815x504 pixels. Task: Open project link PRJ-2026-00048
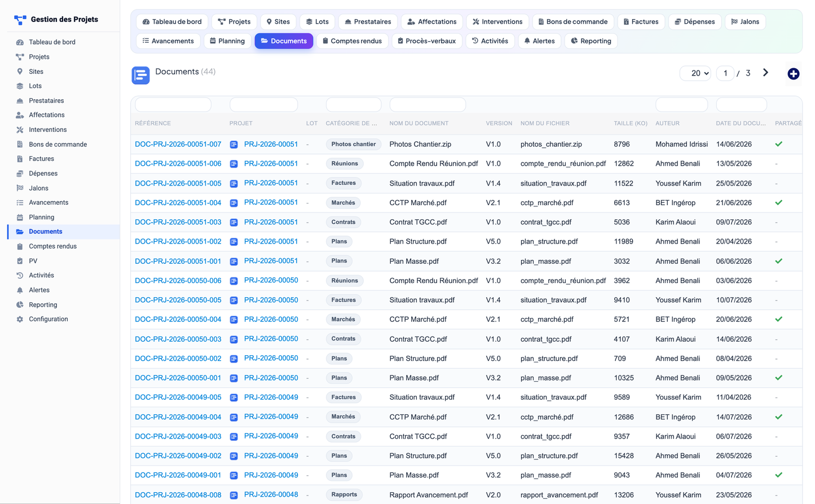pos(271,495)
